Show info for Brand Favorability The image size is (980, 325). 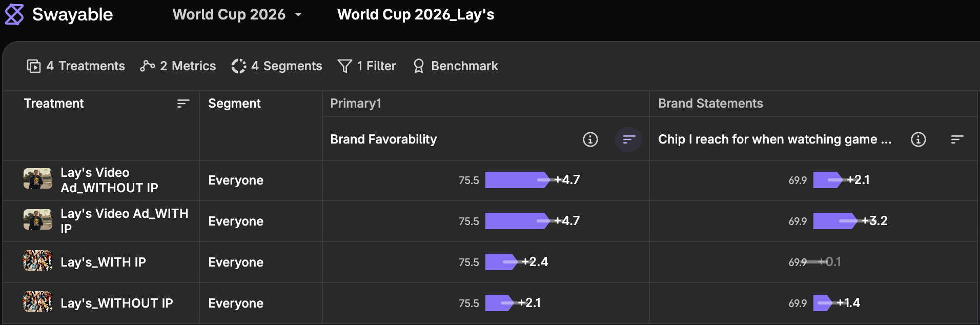tap(590, 139)
